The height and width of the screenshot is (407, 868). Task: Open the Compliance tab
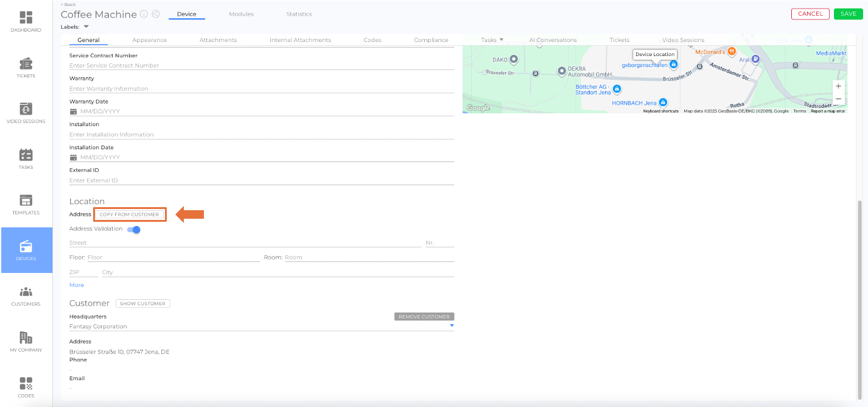431,40
